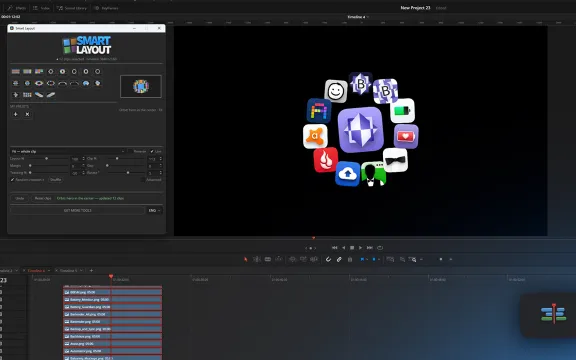Choose the filled-center circle layout preset
576x360 pixels.
click(62, 72)
